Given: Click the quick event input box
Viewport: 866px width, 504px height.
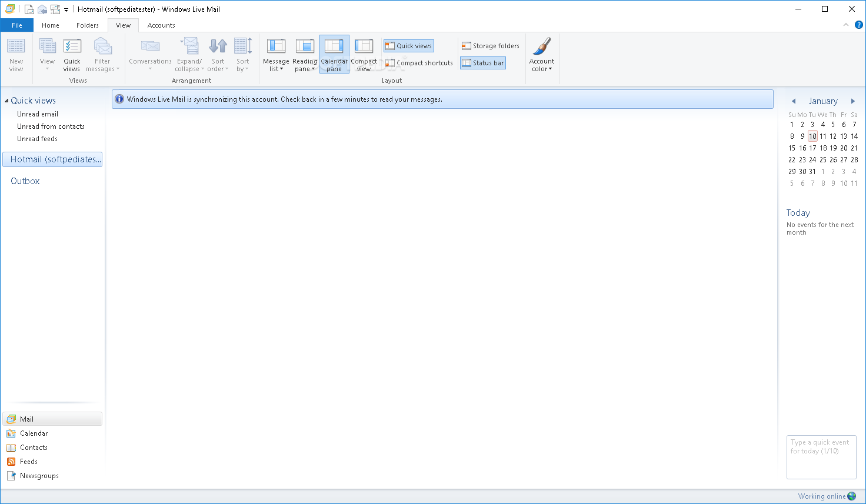Looking at the screenshot, I should [821, 457].
